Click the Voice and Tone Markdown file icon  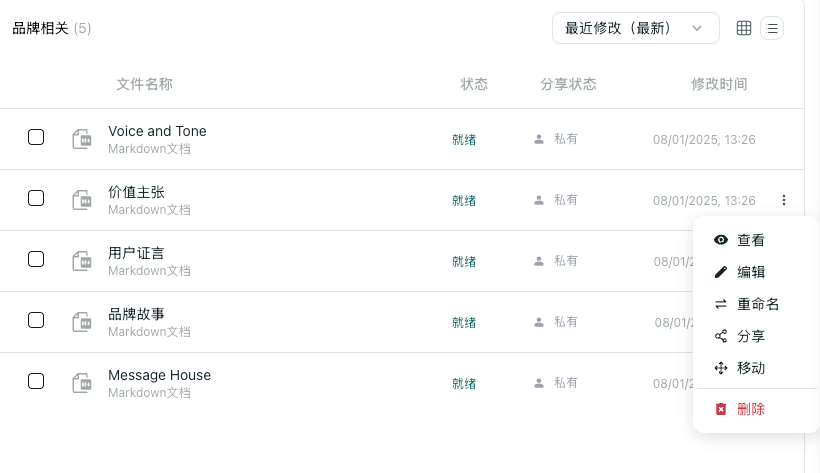[x=82, y=140]
